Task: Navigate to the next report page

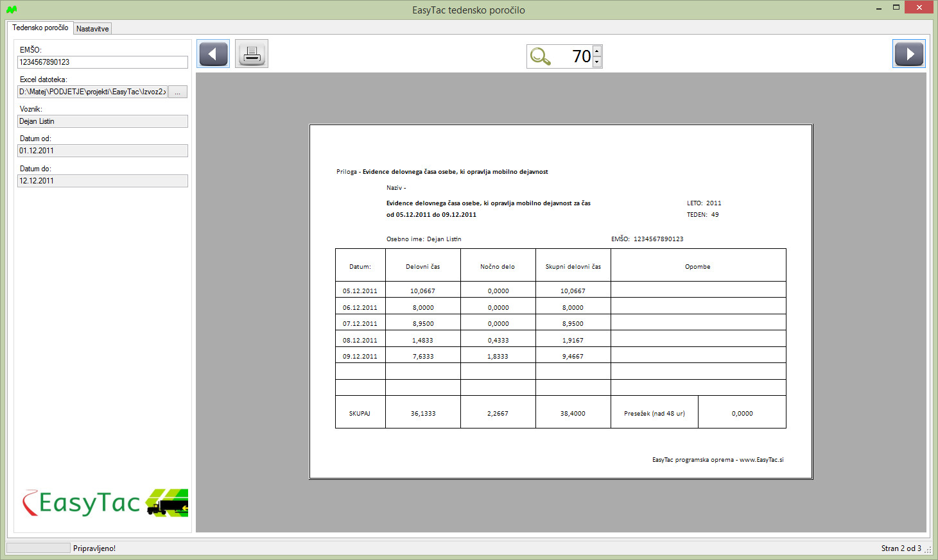Action: [x=908, y=54]
